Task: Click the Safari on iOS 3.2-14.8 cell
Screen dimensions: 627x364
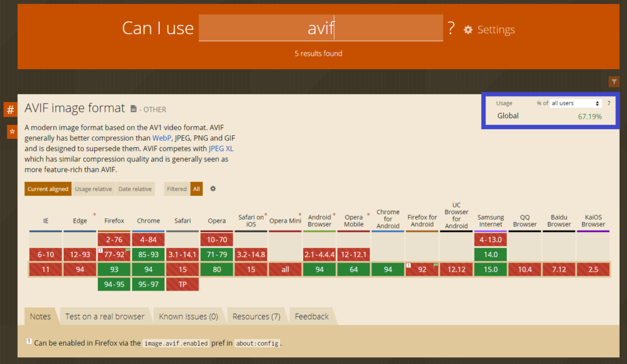Action: [250, 254]
